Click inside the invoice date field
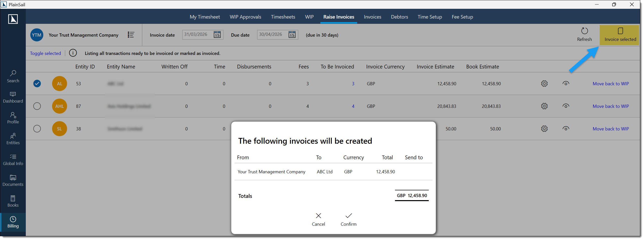 pos(198,35)
